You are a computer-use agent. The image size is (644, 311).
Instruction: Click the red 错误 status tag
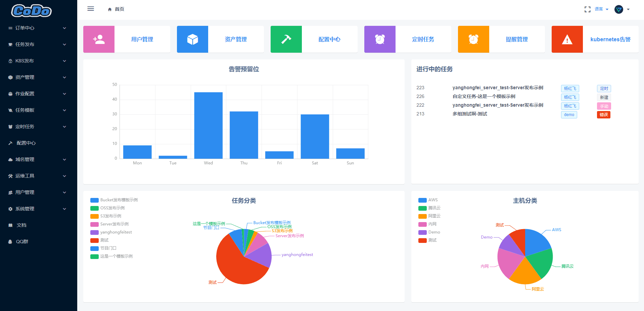(604, 115)
